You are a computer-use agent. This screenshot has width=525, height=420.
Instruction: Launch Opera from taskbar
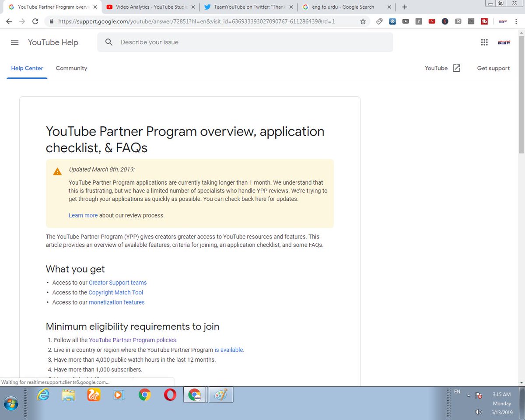click(x=170, y=395)
